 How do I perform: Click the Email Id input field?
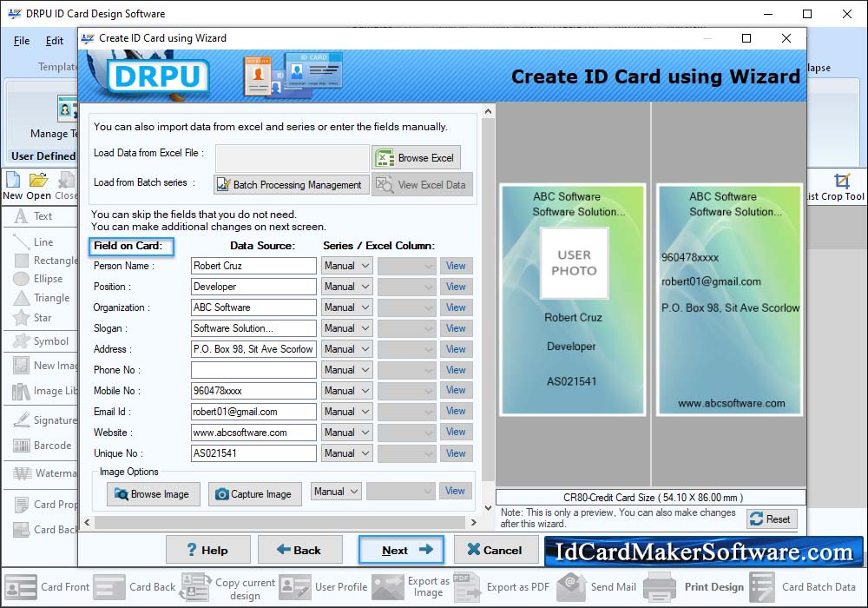point(253,412)
